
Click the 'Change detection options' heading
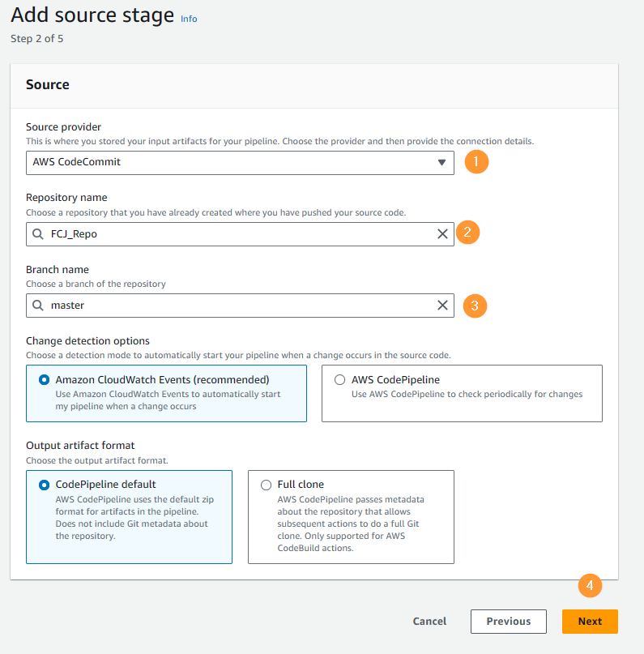click(x=87, y=340)
